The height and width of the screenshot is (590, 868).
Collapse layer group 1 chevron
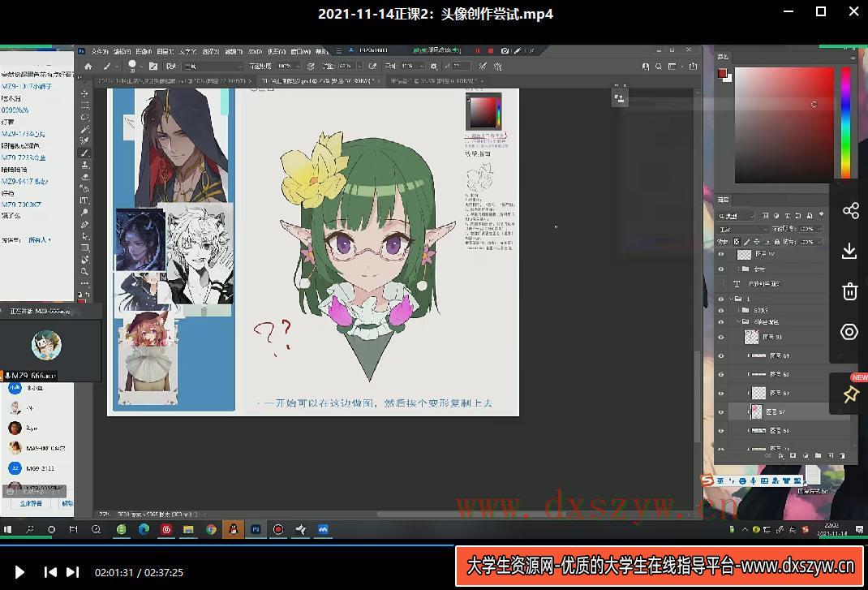click(731, 299)
